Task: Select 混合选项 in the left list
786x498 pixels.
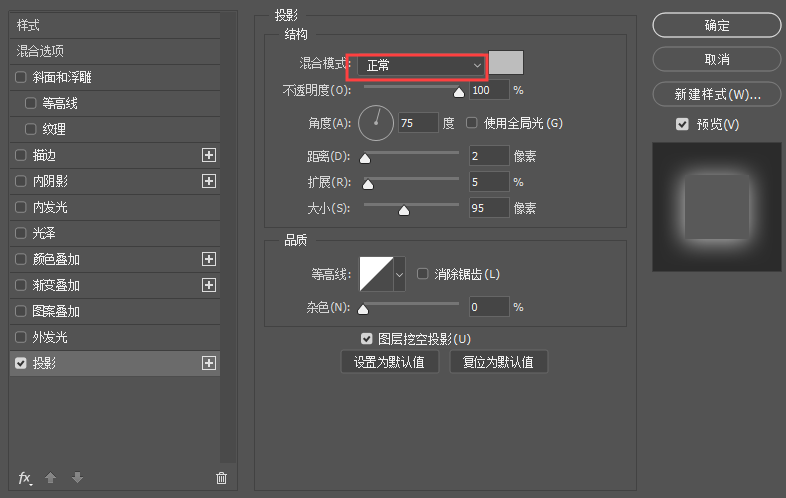Action: pos(115,51)
